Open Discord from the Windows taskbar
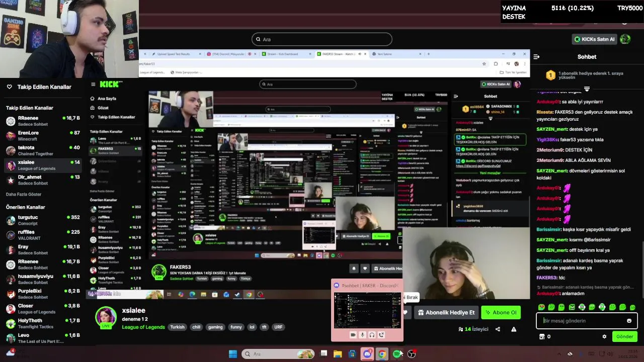Viewport: 644px width, 362px height. point(367,354)
